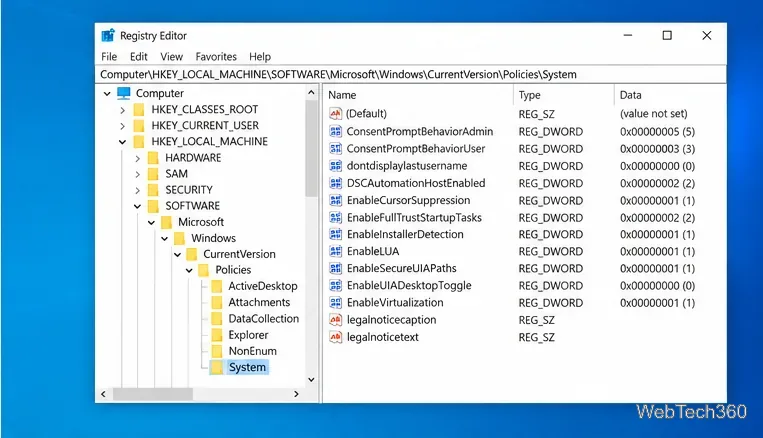
Task: Expand the SAM key
Action: (137, 174)
